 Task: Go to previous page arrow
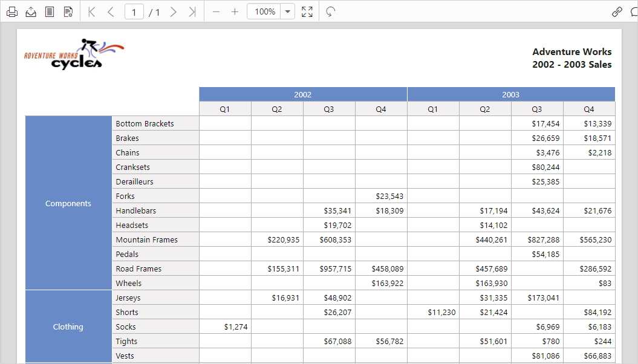click(110, 12)
